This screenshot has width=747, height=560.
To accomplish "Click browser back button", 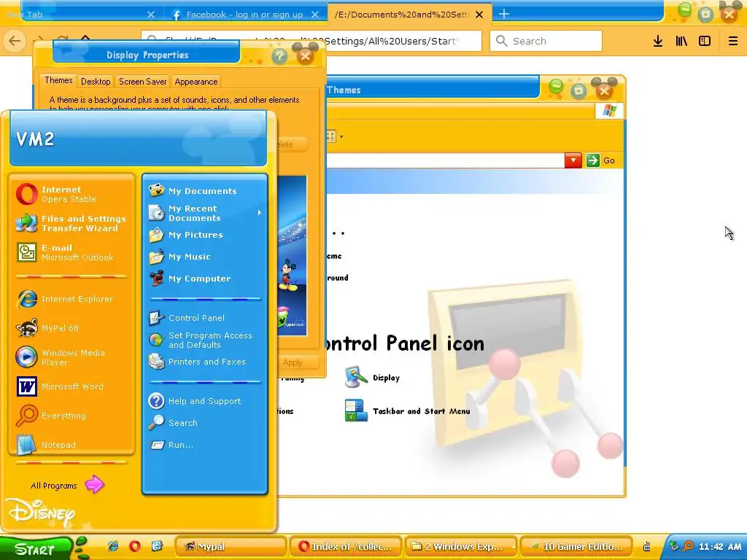I will click(x=15, y=41).
